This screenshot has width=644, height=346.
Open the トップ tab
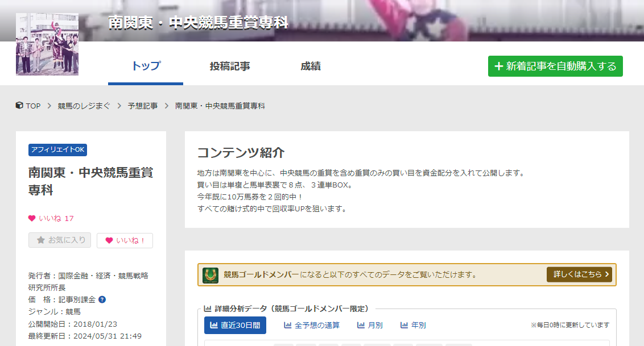tap(146, 66)
